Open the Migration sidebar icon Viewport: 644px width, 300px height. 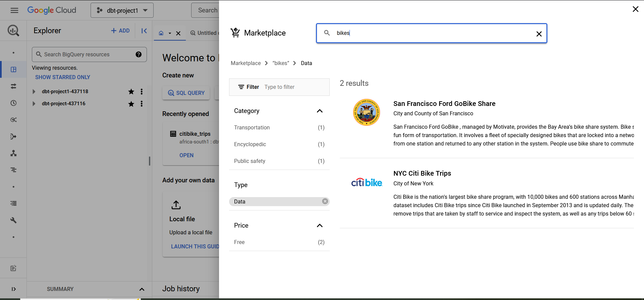13,153
